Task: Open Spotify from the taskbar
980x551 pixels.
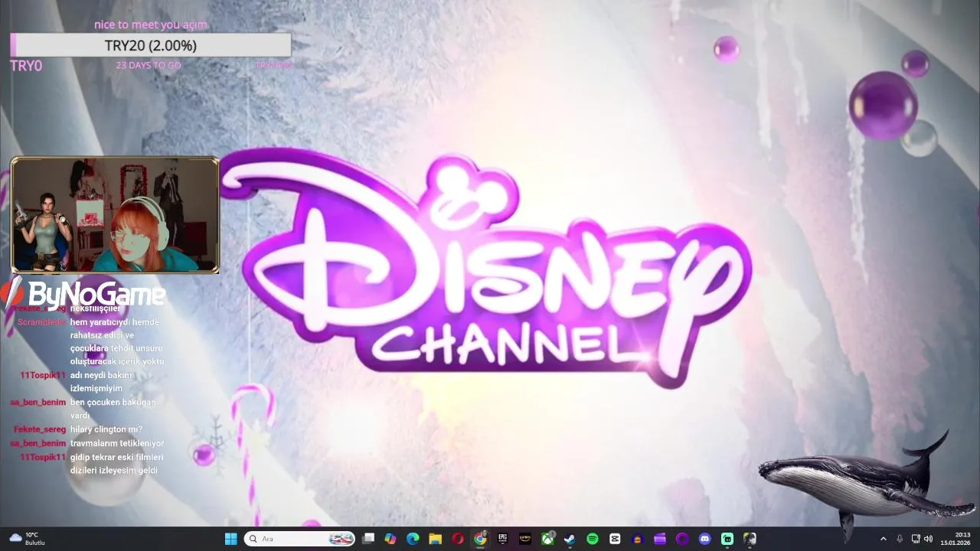Action: click(592, 539)
